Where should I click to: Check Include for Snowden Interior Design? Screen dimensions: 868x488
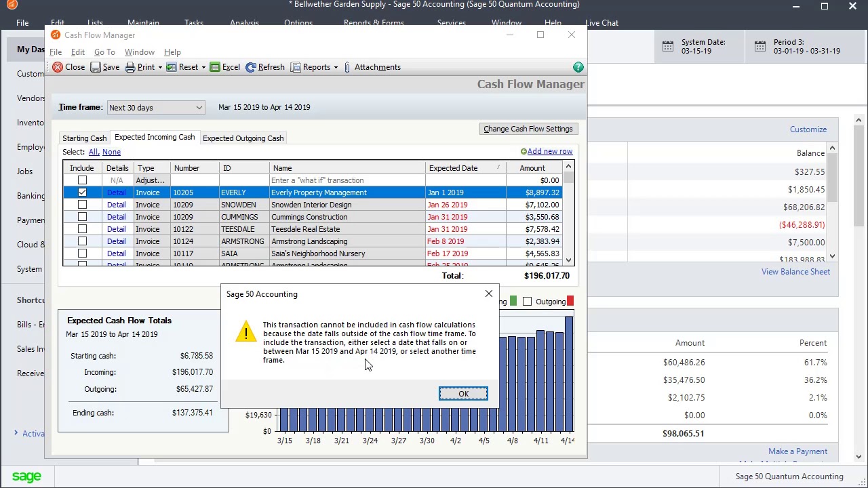click(x=82, y=205)
